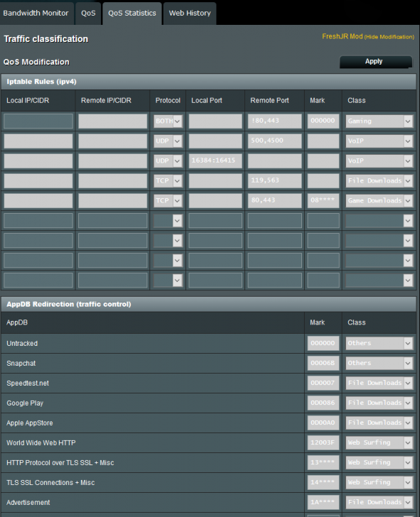Click the remote port field showing 119,563
The width and height of the screenshot is (420, 517).
[274, 180]
